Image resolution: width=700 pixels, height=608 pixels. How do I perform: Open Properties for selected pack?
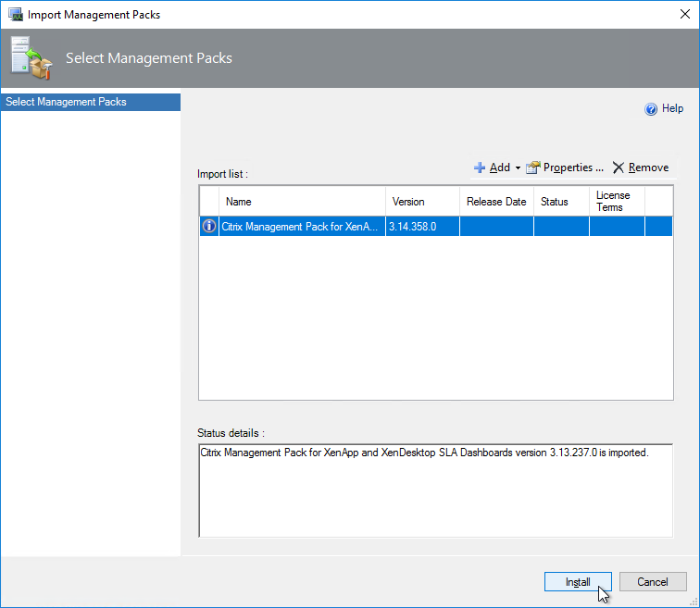point(573,168)
